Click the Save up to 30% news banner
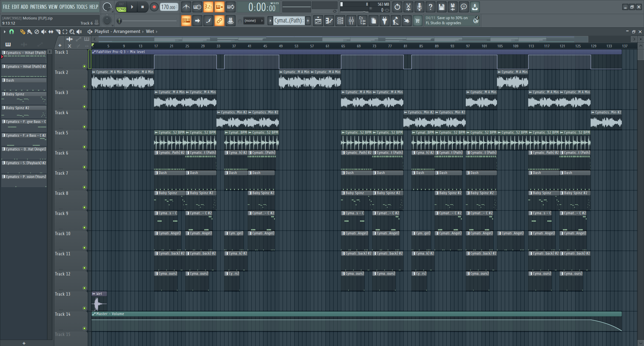The width and height of the screenshot is (644, 346). tap(452, 20)
